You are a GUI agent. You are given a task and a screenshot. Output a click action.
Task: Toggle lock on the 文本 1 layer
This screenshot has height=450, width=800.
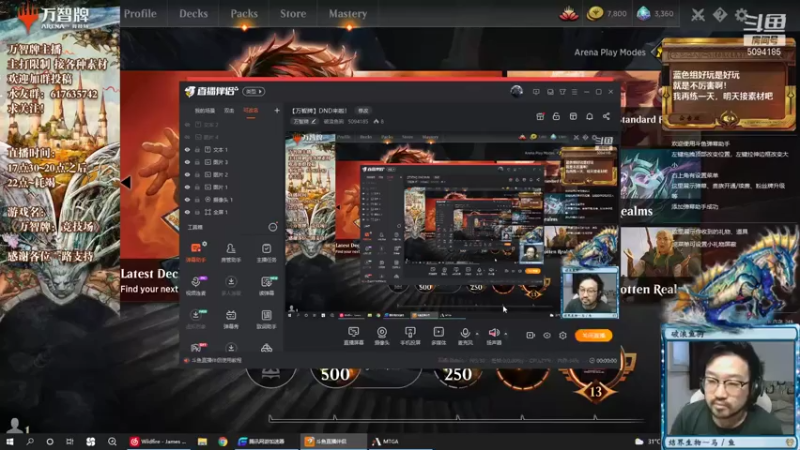coord(197,149)
